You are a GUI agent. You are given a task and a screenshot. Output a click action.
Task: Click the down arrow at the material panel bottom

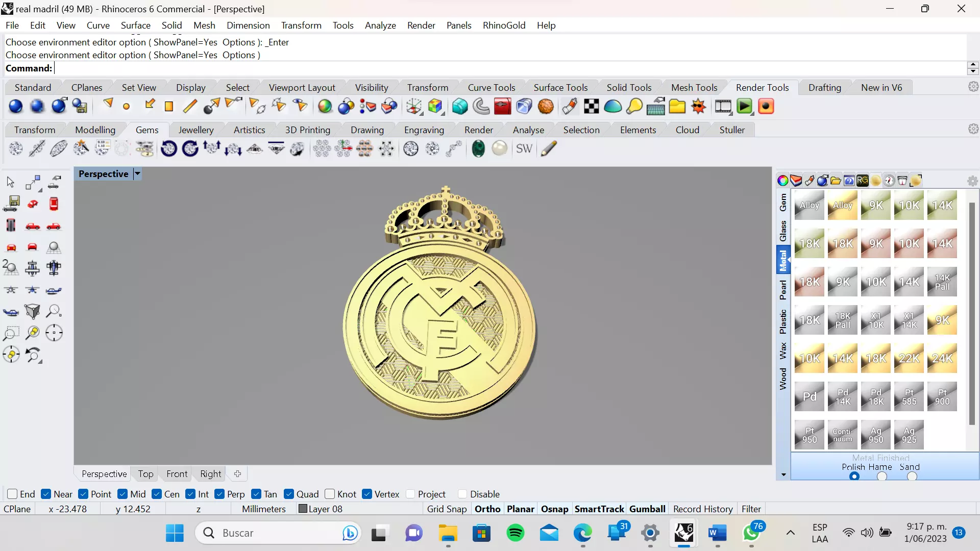pos(783,475)
